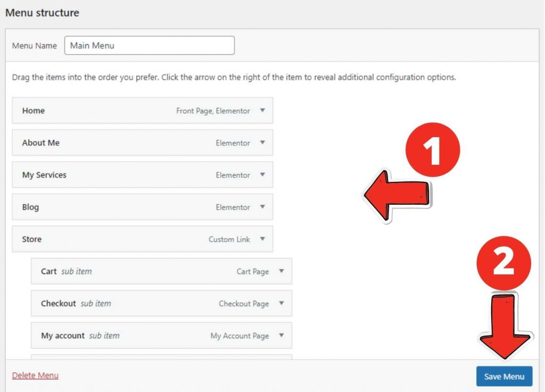The width and height of the screenshot is (545, 392).
Task: Open My account sub item configuration arrow
Action: point(282,336)
